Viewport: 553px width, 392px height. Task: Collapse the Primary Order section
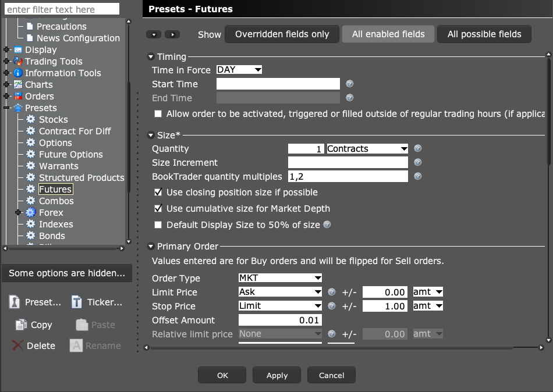click(x=151, y=247)
